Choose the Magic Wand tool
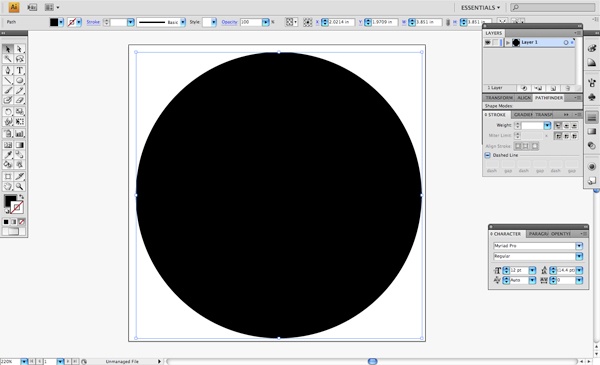Image resolution: width=600 pixels, height=365 pixels. tap(8, 59)
